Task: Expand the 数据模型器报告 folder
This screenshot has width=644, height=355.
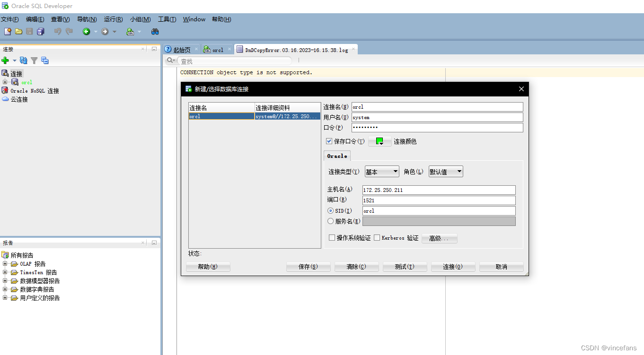Action: pyautogui.click(x=5, y=281)
